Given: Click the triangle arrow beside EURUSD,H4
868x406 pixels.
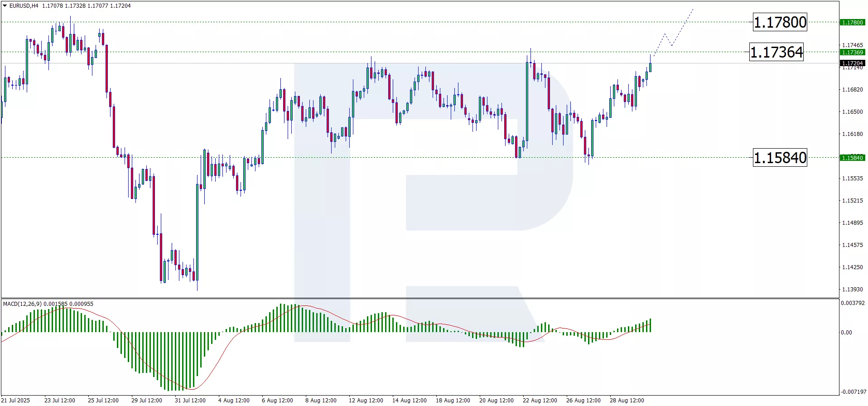Looking at the screenshot, I should click(x=5, y=6).
